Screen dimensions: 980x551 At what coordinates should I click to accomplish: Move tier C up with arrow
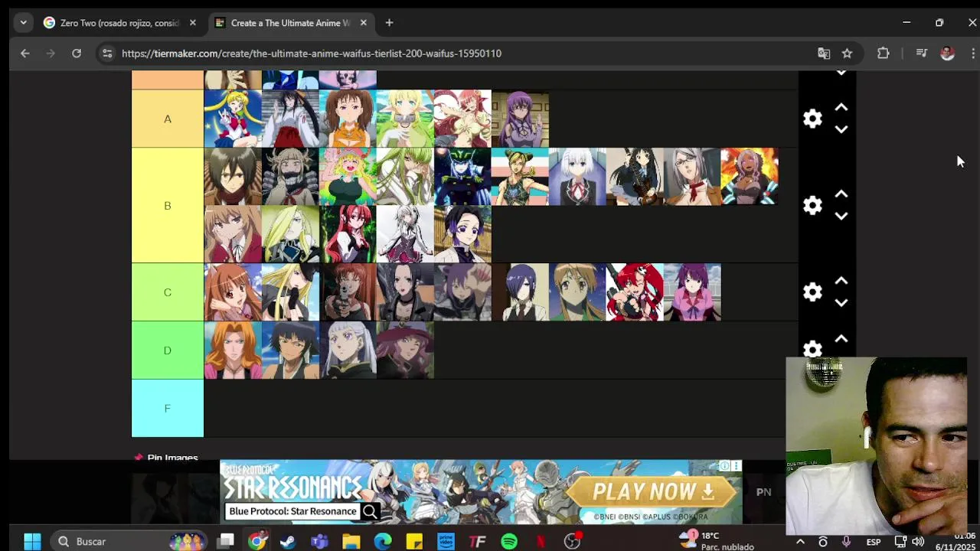pos(841,281)
